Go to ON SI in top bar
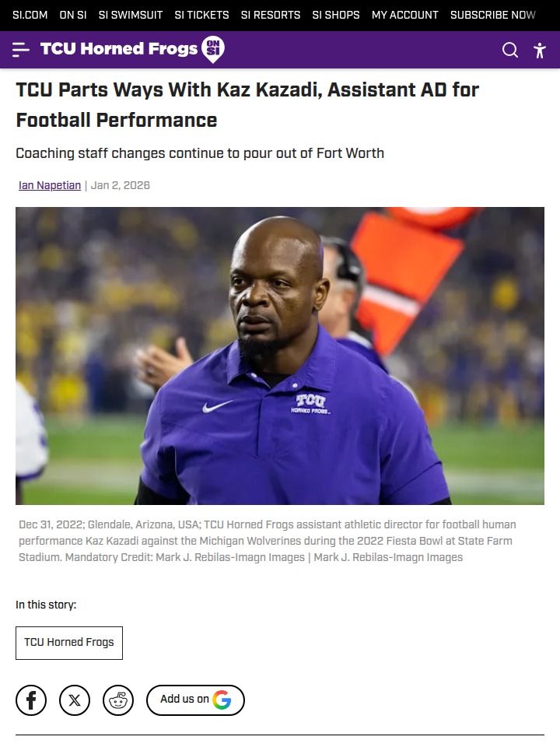Viewport: 560px width, 747px height. [x=73, y=15]
